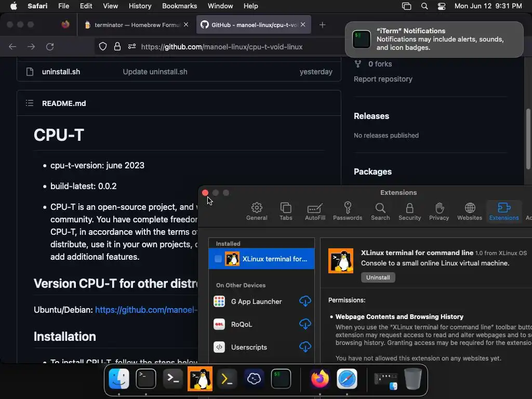Open site permissions icon in address bar

(132, 46)
